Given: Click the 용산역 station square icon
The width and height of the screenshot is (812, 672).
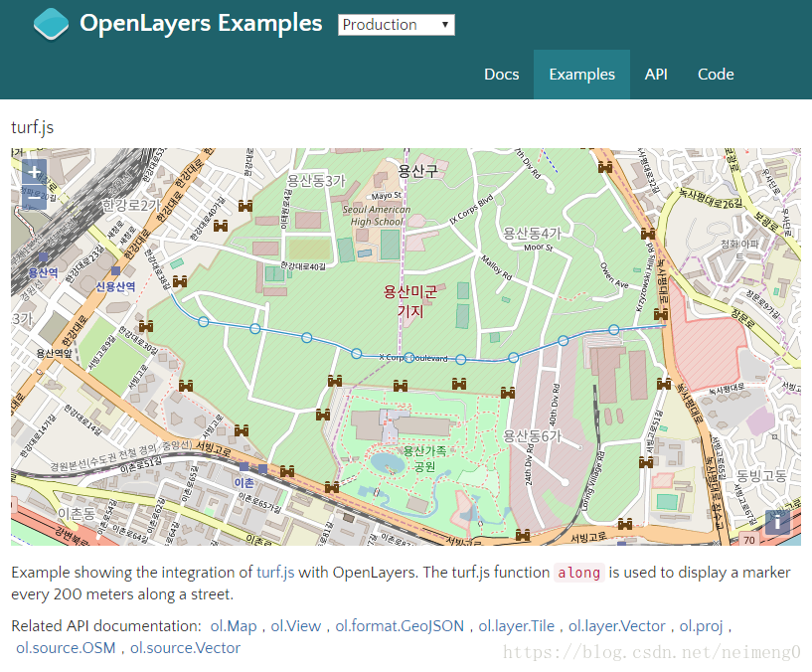Looking at the screenshot, I should [x=44, y=257].
